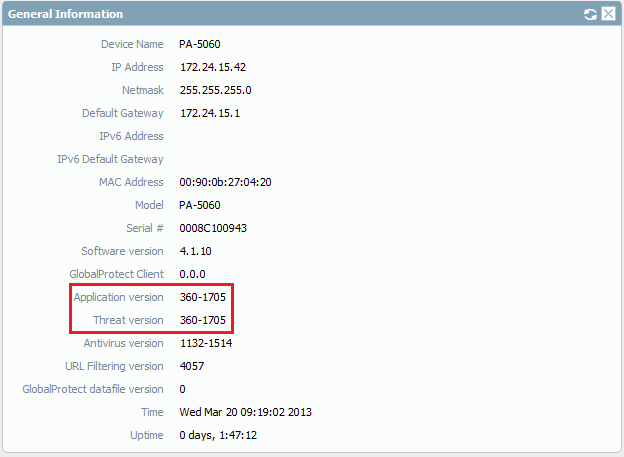Click the Default Gateway label

(123, 113)
